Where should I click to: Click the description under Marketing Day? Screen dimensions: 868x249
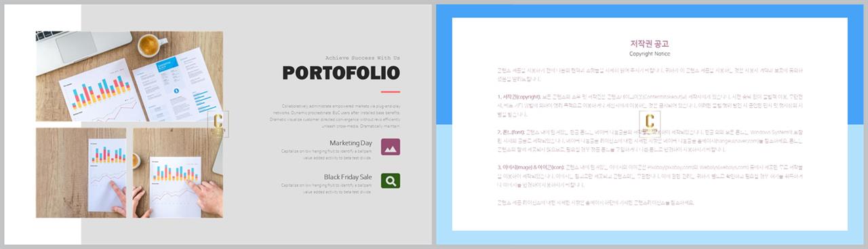(x=326, y=155)
